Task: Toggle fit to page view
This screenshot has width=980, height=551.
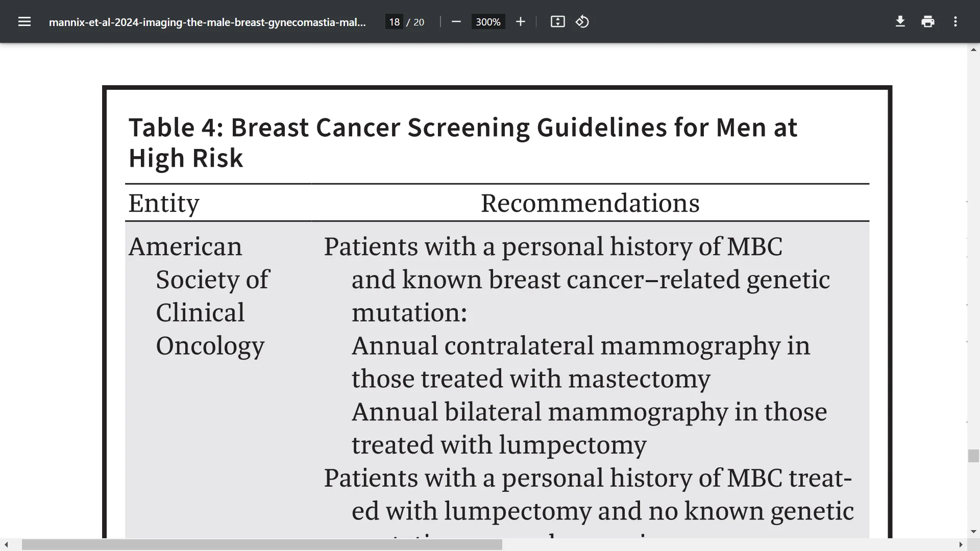Action: pyautogui.click(x=557, y=21)
